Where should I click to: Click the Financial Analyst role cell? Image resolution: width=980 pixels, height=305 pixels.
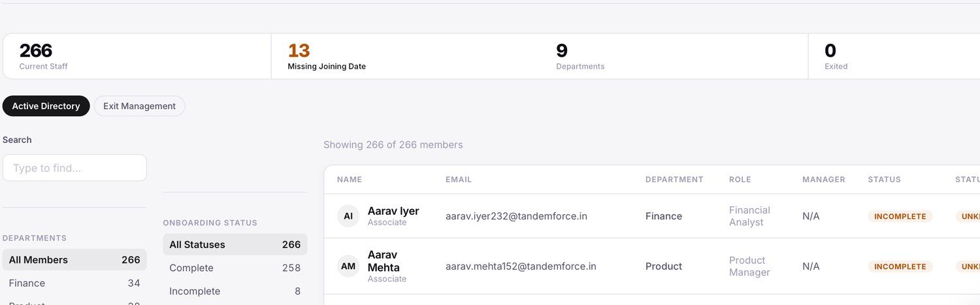point(749,216)
